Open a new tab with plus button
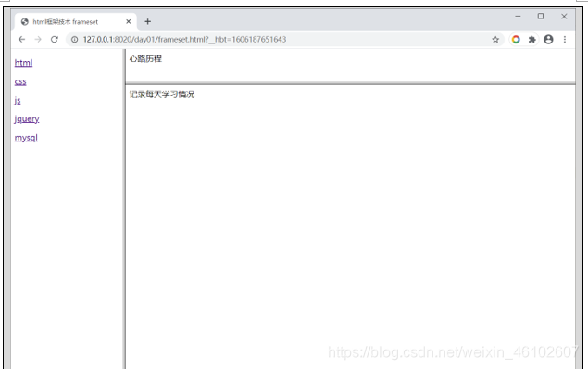 (x=148, y=21)
